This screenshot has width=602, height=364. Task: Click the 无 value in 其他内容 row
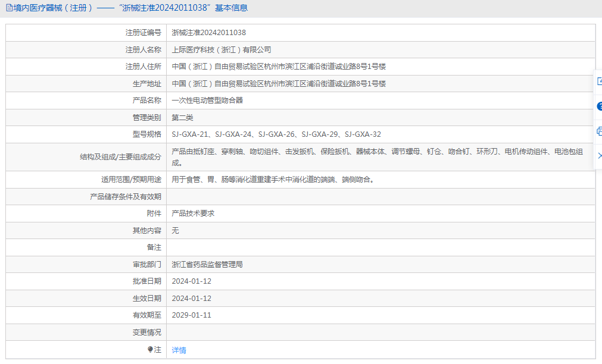click(176, 231)
